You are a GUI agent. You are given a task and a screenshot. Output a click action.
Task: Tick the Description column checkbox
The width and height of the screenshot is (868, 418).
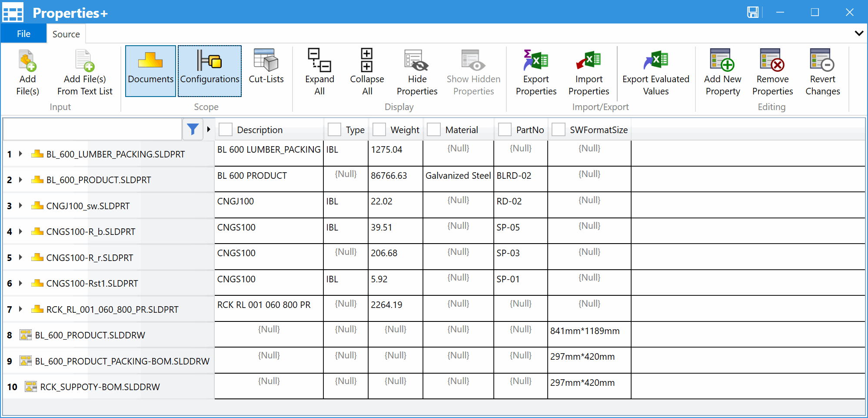click(x=226, y=130)
